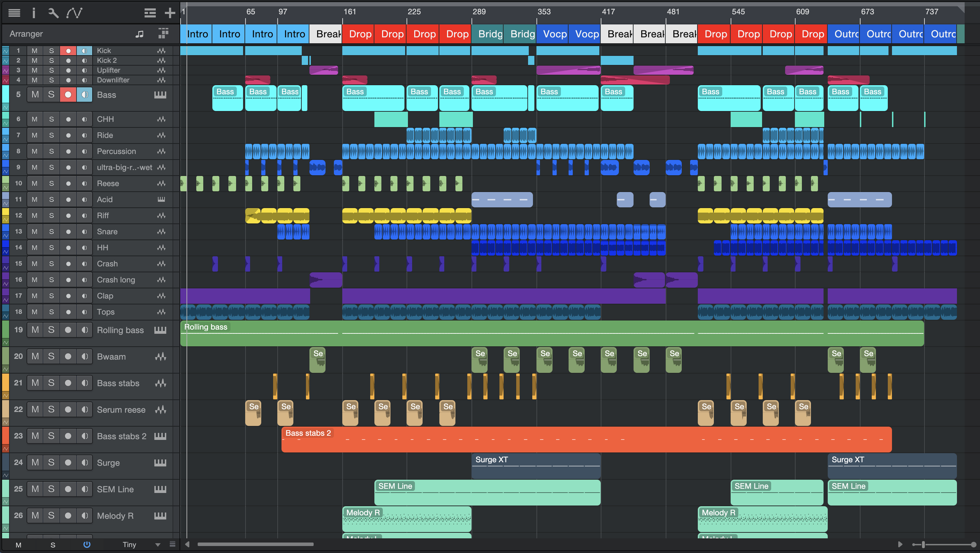The height and width of the screenshot is (553, 980).
Task: Open the track list menu icon
Action: [14, 13]
